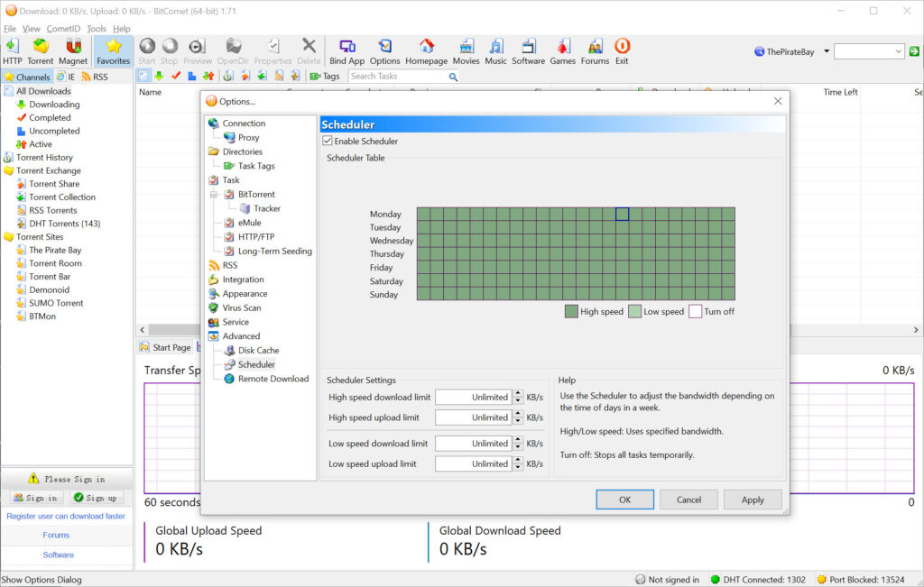
Task: Select the Turn off legend box
Action: 695,312
